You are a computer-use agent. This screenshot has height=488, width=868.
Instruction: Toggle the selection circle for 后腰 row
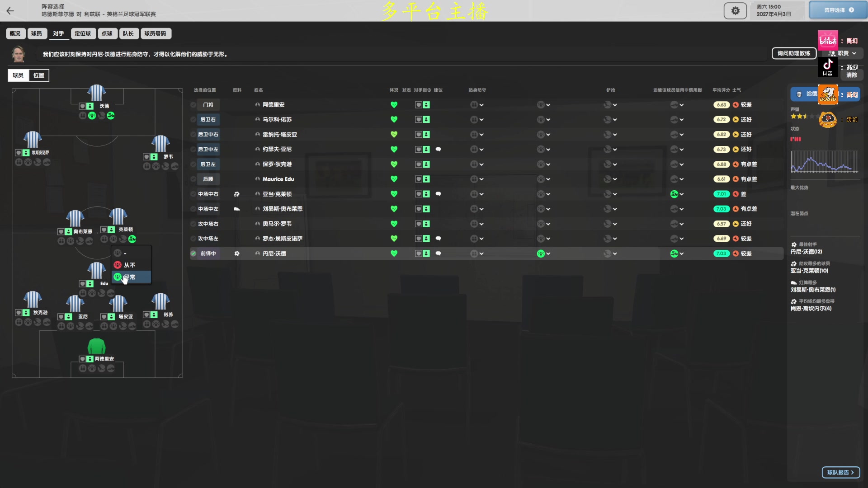(x=193, y=179)
